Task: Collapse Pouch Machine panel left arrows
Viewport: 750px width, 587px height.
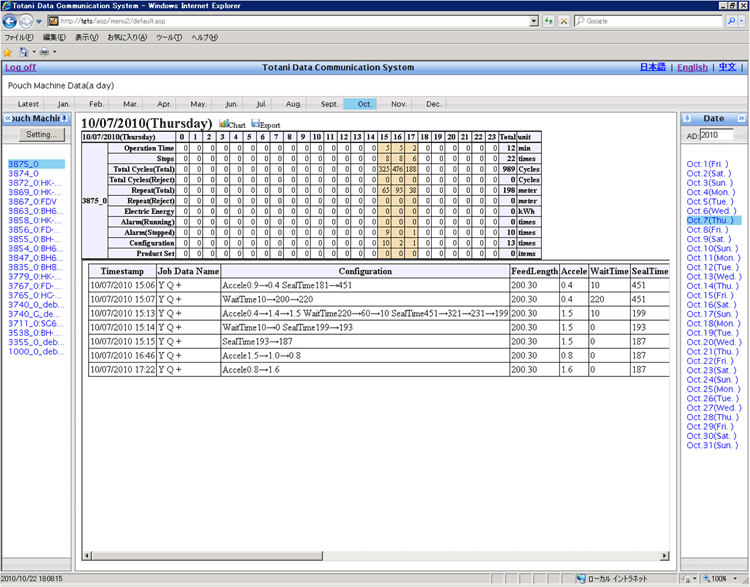Action: pyautogui.click(x=7, y=118)
